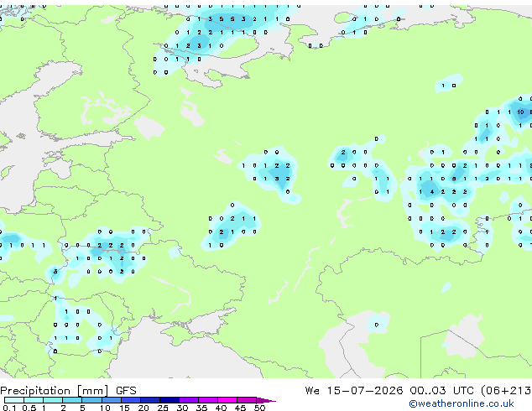Click the "45" legend label
Screen dimensions: 532x411
(240, 408)
